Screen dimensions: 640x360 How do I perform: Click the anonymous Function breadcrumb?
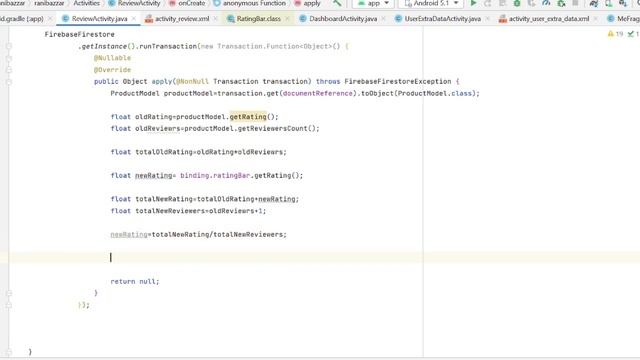tap(254, 3)
